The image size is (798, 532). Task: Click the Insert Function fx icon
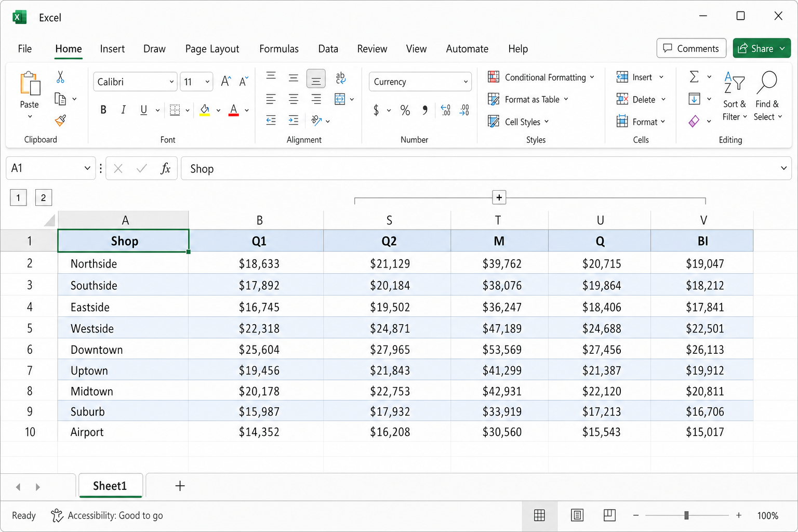click(x=165, y=168)
